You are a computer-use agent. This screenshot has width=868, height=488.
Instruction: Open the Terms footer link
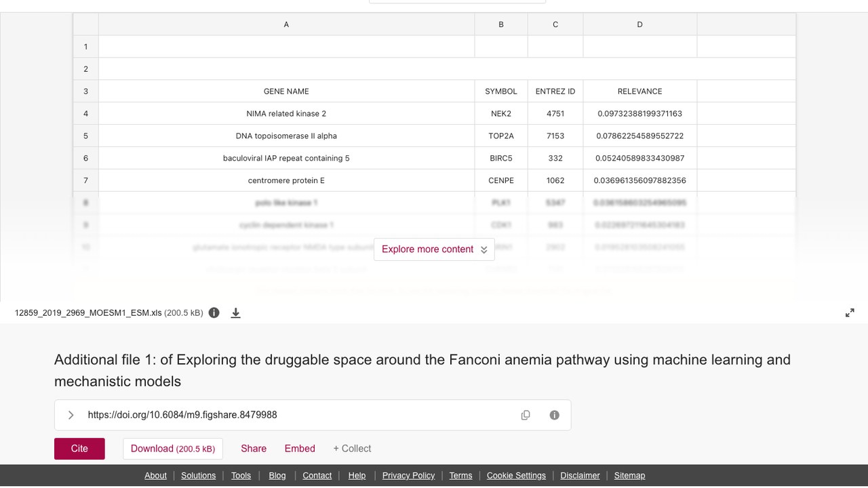(x=460, y=476)
